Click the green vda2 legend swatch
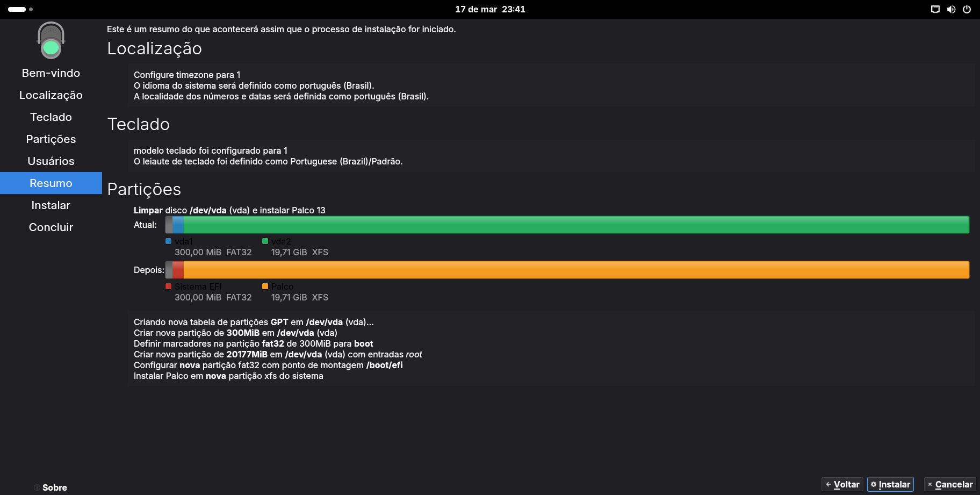 click(265, 241)
